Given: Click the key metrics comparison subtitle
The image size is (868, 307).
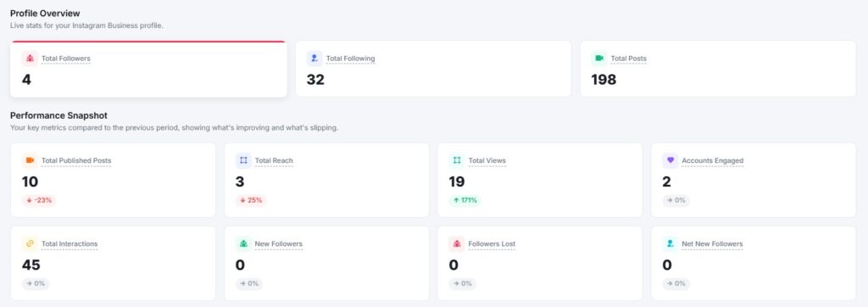Looking at the screenshot, I should point(175,128).
